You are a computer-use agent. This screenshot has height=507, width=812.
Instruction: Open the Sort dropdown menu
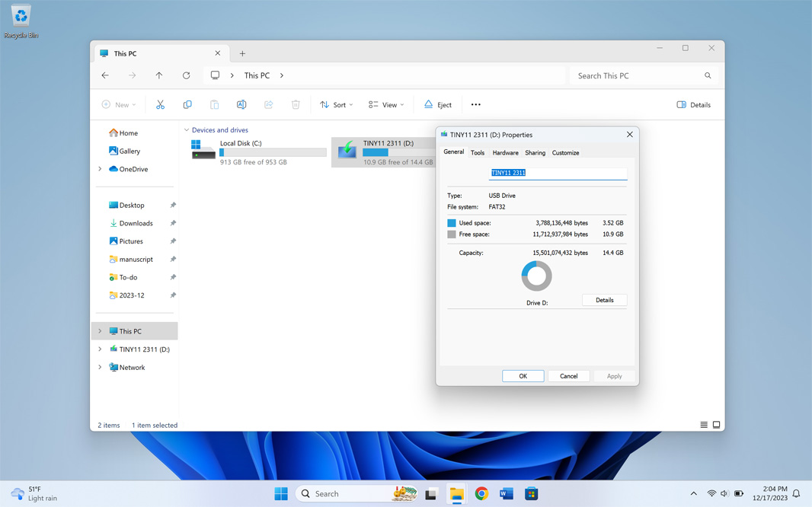[x=336, y=105]
